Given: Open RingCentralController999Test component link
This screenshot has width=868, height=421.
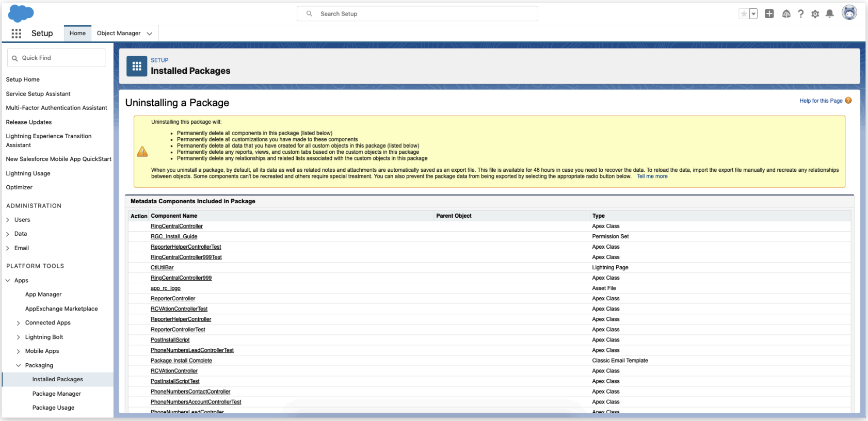Looking at the screenshot, I should 186,257.
